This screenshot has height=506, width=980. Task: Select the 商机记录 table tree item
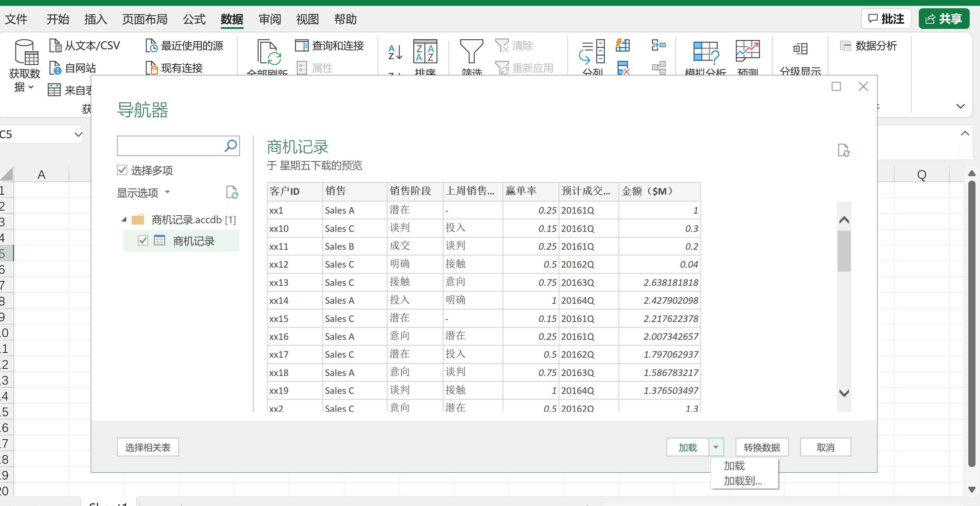[x=182, y=240]
